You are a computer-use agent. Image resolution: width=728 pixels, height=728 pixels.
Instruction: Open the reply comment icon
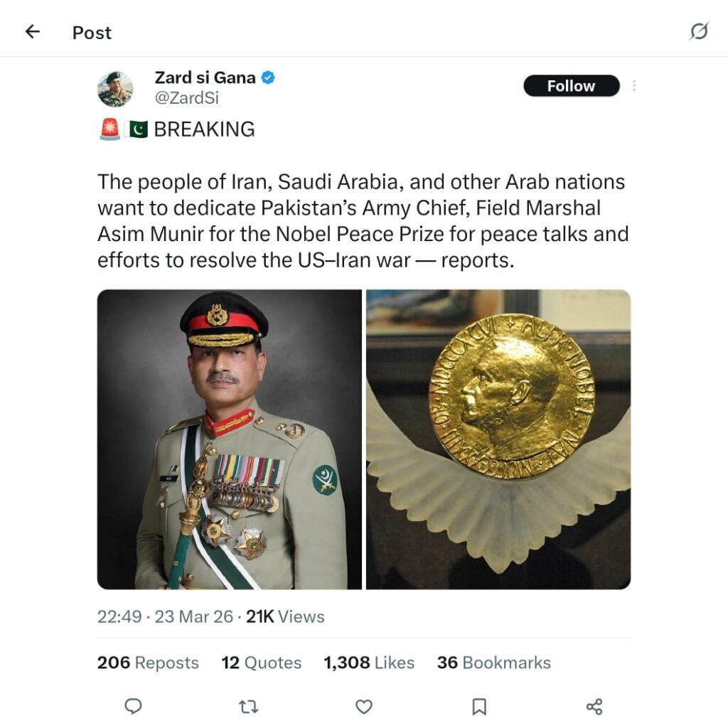click(x=133, y=706)
